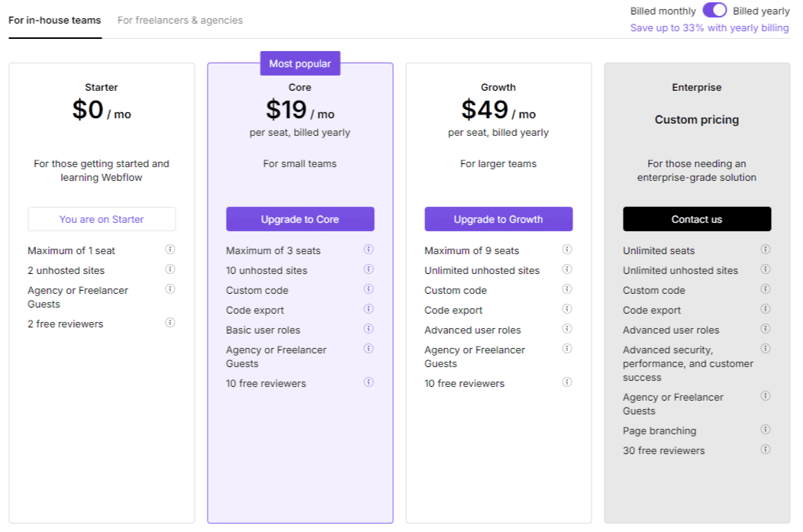
Task: Click the Contact us button
Action: [697, 219]
